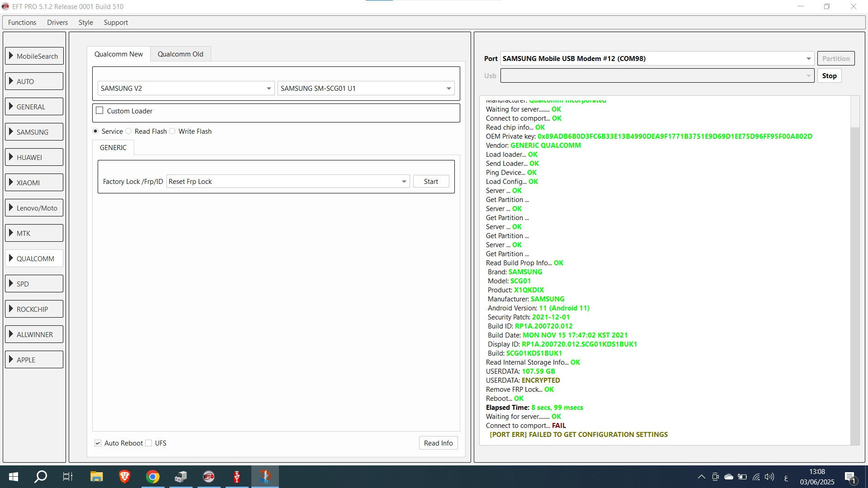Show hidden system tray icons

701,477
